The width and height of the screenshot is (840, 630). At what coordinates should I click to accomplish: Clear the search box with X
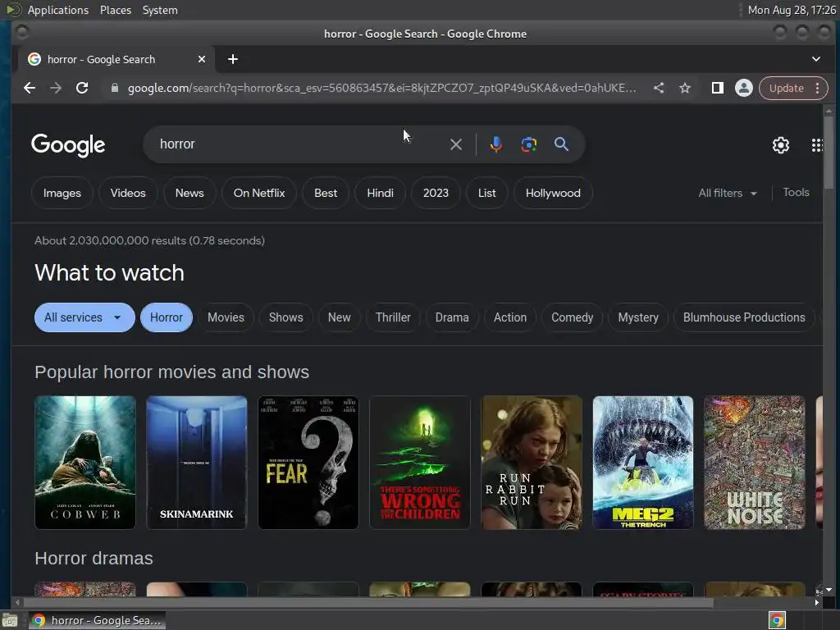point(456,144)
